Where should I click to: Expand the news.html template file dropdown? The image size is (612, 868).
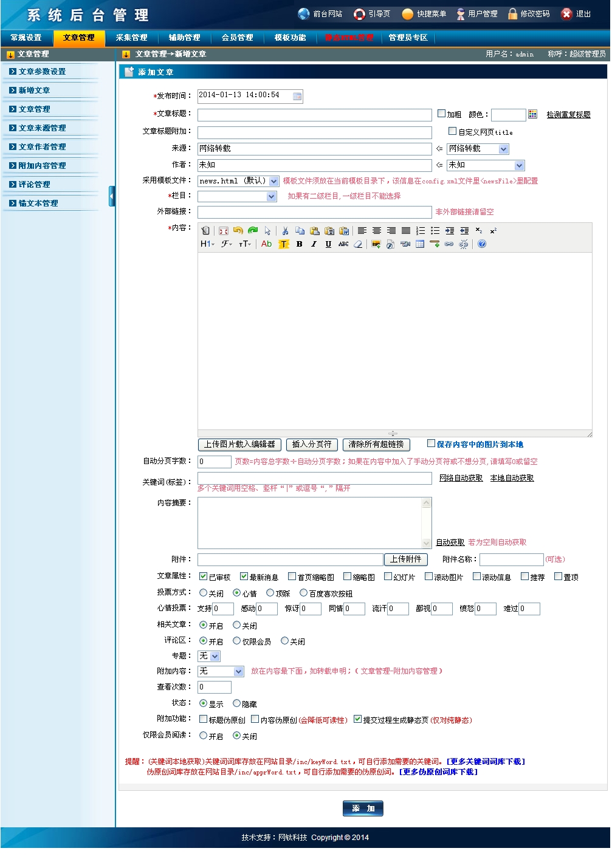tap(274, 181)
